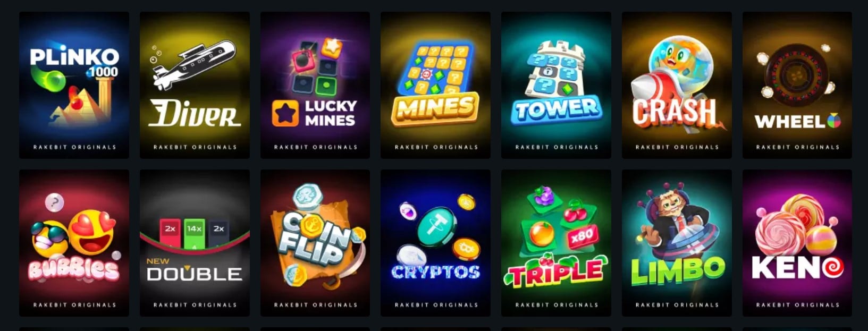Start the Crash rocket game

[677, 85]
